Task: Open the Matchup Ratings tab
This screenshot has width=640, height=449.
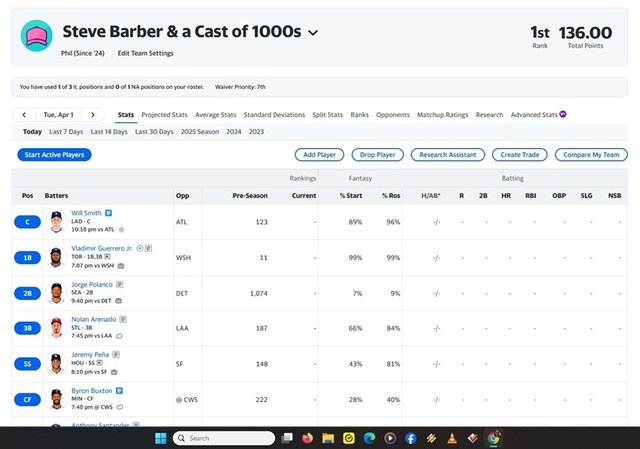Action: (442, 115)
